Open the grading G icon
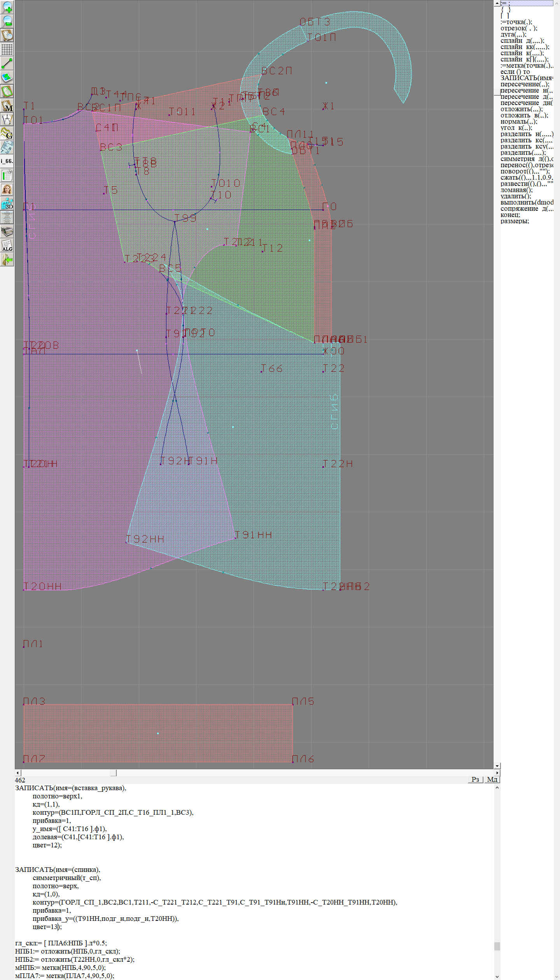The width and height of the screenshot is (560, 980). coord(7,133)
